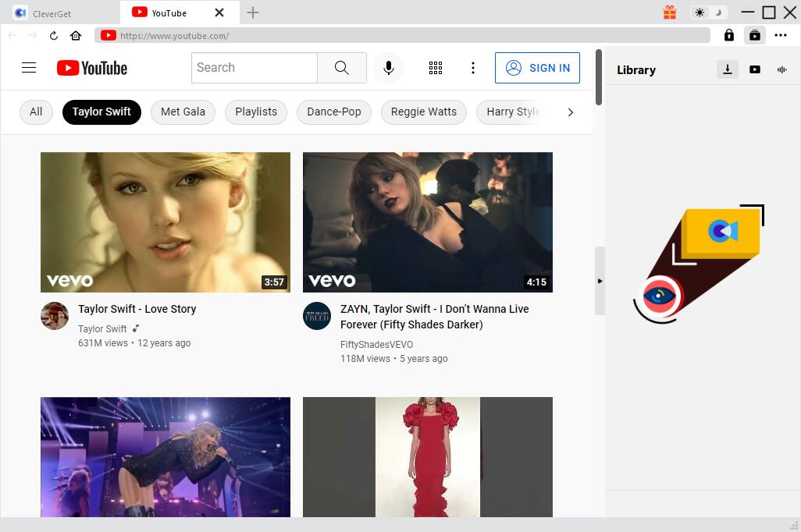801x532 pixels.
Task: Open the browser three-dot options menu
Action: click(781, 35)
